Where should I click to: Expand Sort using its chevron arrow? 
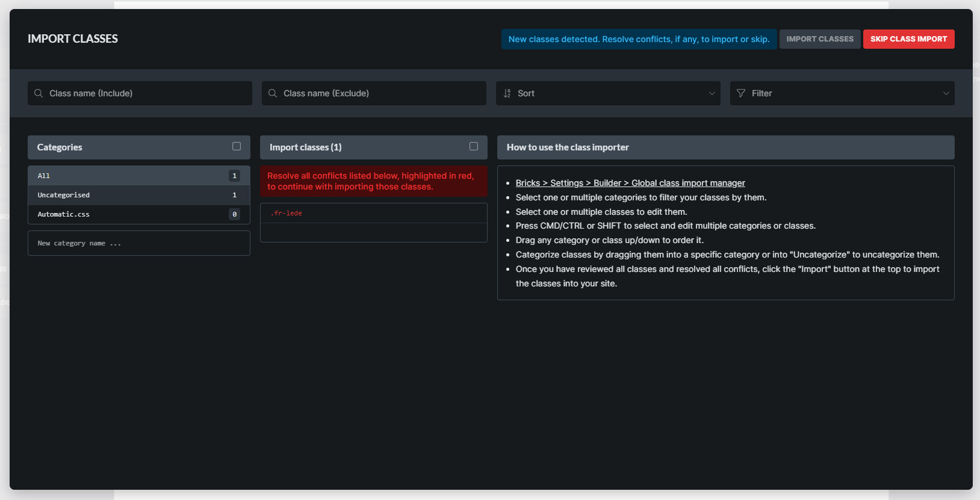pyautogui.click(x=712, y=93)
